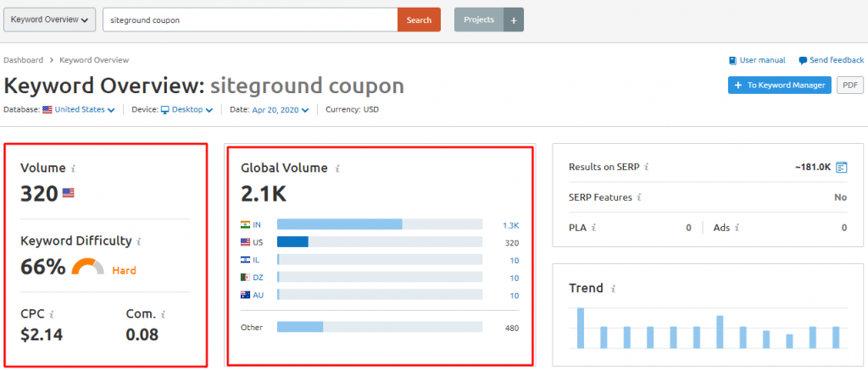Click the US flag next to Database
868x370 pixels.
click(47, 109)
